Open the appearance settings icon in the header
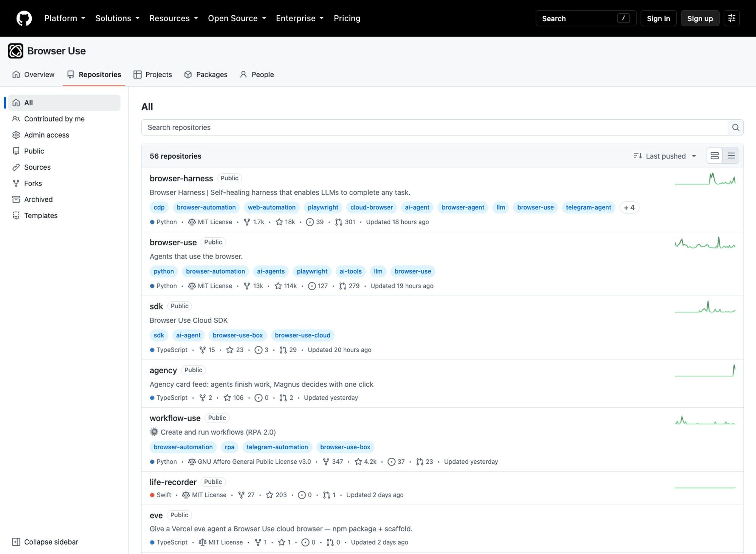 pos(732,18)
